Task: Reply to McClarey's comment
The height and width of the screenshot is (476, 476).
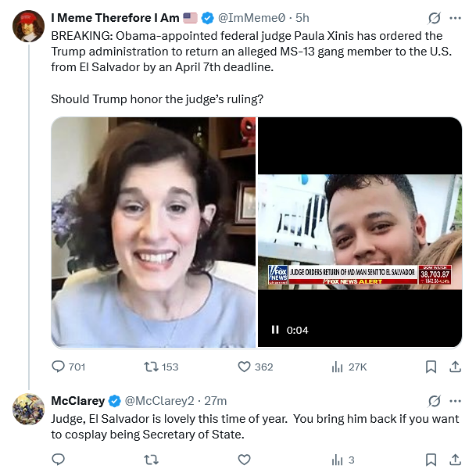Action: [59, 460]
